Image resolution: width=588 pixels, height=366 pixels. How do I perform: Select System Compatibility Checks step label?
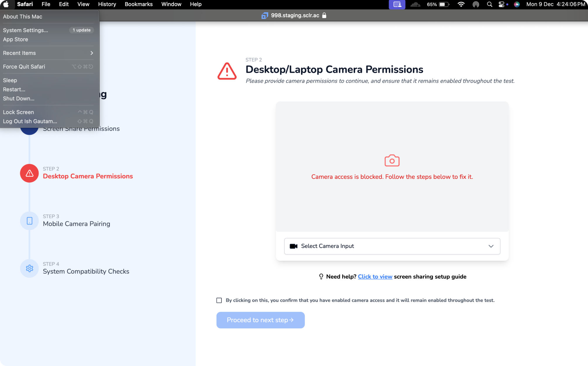(86, 272)
